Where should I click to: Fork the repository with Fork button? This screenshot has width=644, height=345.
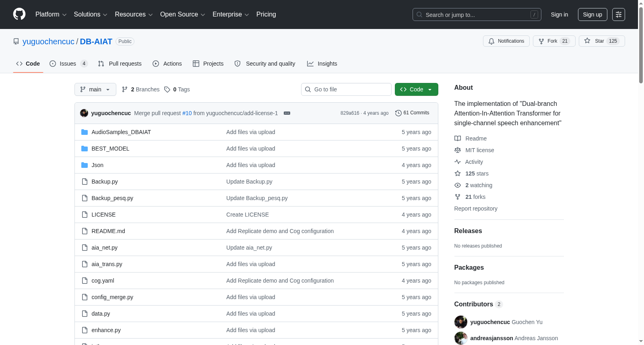554,41
